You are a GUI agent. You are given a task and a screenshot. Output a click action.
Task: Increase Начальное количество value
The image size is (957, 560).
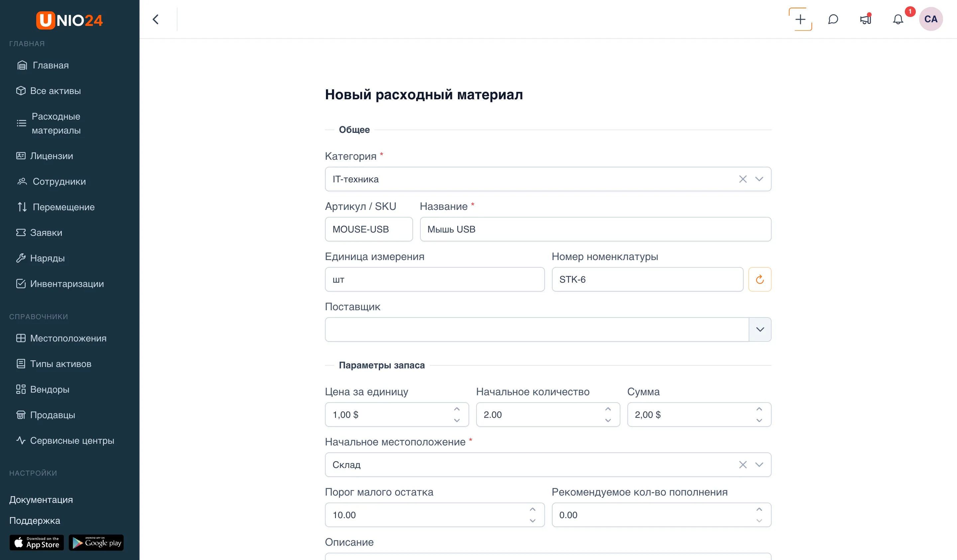click(608, 409)
